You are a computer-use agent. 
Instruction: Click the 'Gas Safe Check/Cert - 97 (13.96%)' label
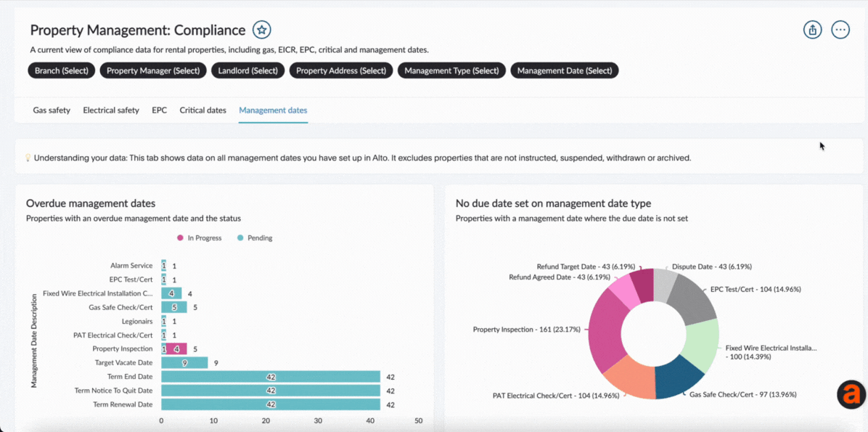[743, 394]
